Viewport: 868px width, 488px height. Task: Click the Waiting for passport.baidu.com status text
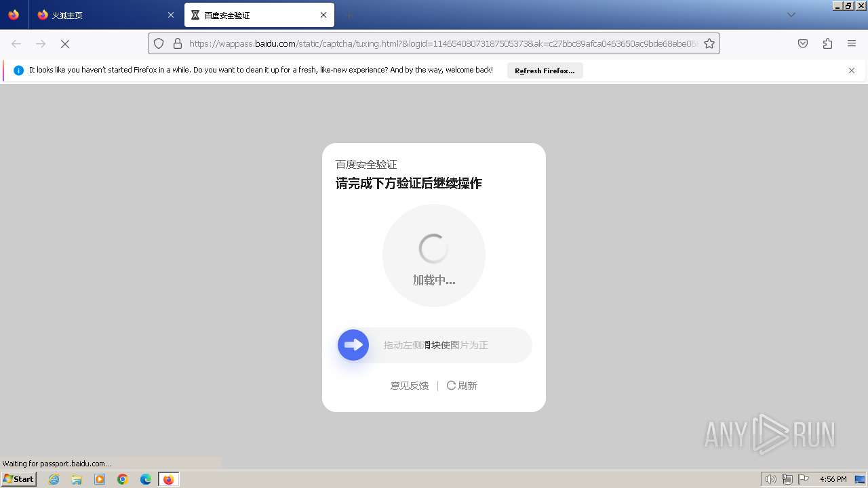point(57,464)
